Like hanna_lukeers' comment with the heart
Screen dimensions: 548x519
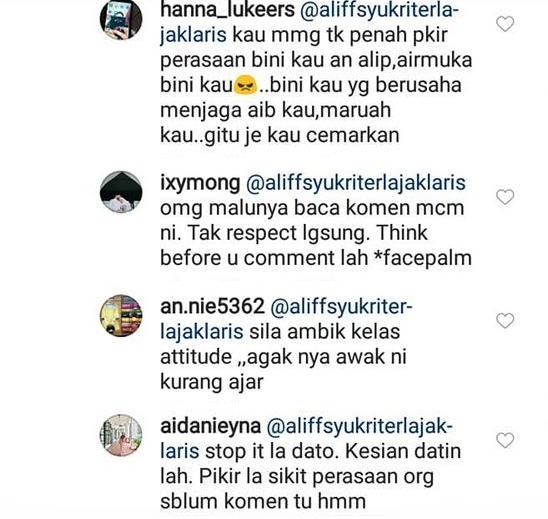[505, 24]
